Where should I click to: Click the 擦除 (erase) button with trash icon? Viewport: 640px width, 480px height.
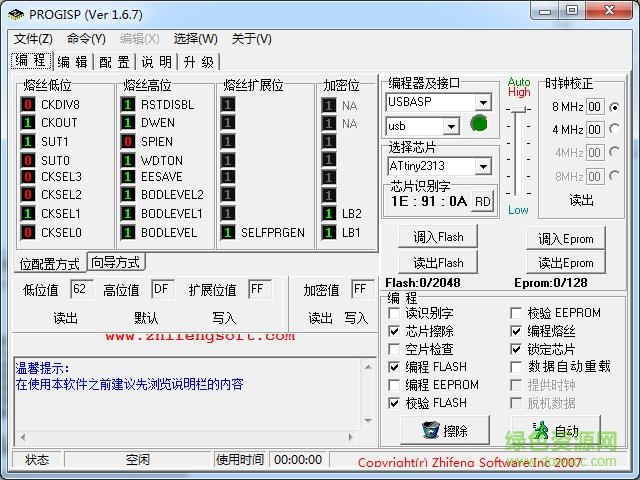(x=444, y=430)
